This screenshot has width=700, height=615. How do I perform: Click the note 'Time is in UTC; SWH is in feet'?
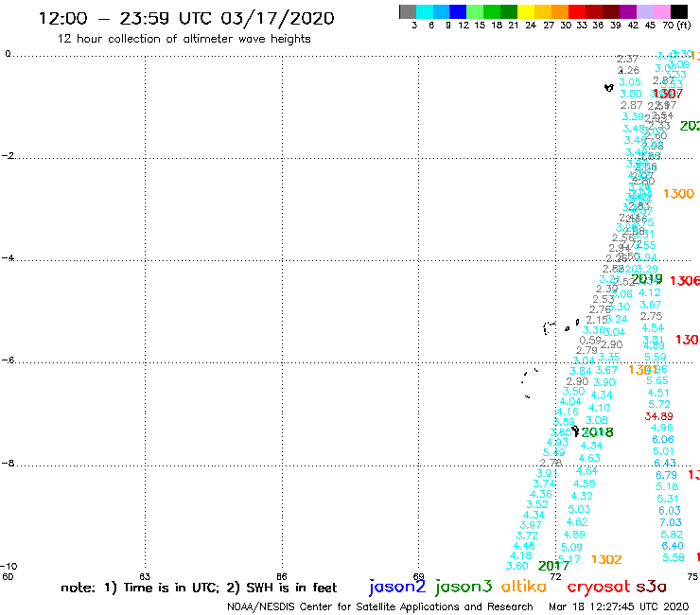199,588
